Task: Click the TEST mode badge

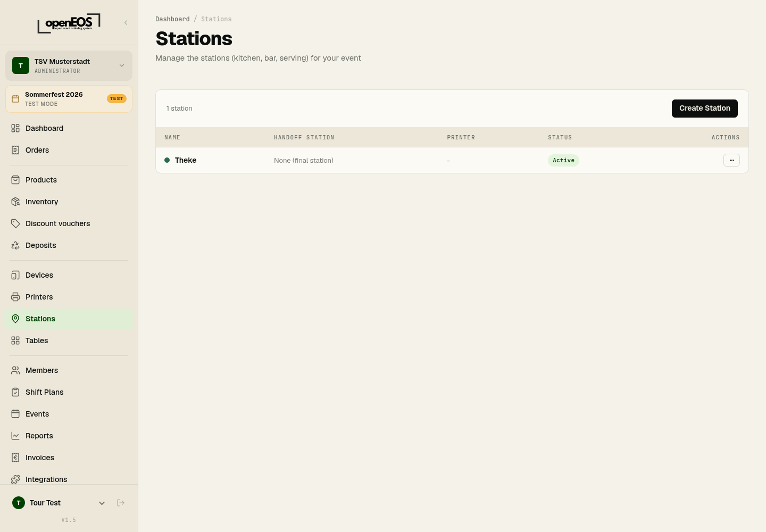Action: (x=116, y=98)
